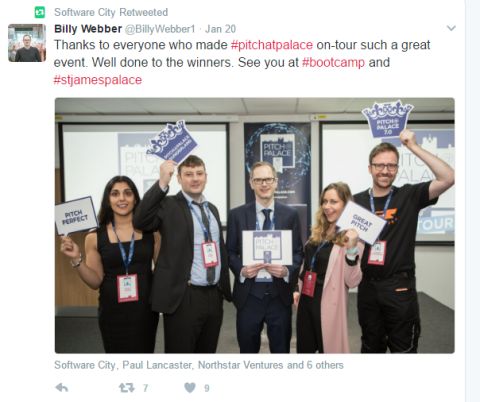
Task: Click the green retweet indicator icon
Action: point(40,13)
